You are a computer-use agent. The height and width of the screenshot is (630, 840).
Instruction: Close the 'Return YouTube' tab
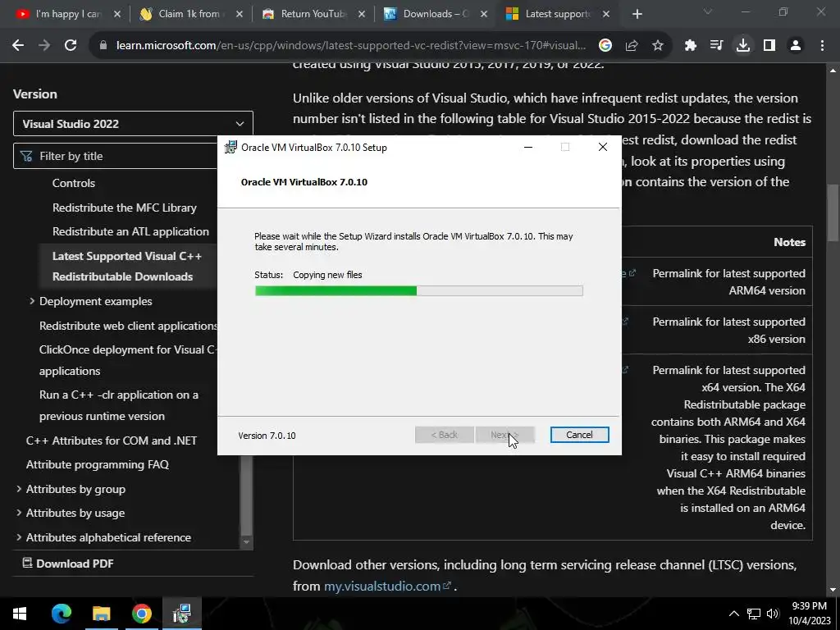pyautogui.click(x=362, y=15)
